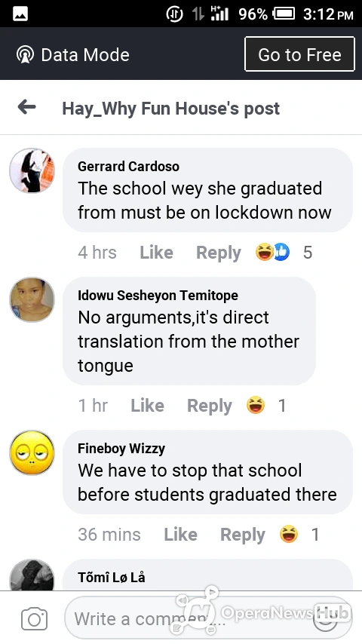
Task: Tap the Data Mode broadcast icon
Action: click(25, 54)
